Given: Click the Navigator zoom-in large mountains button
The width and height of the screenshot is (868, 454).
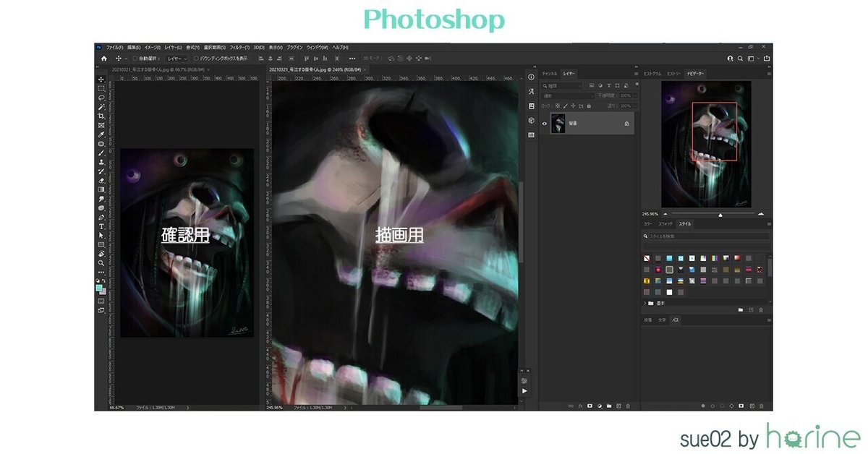Looking at the screenshot, I should pyautogui.click(x=761, y=214).
